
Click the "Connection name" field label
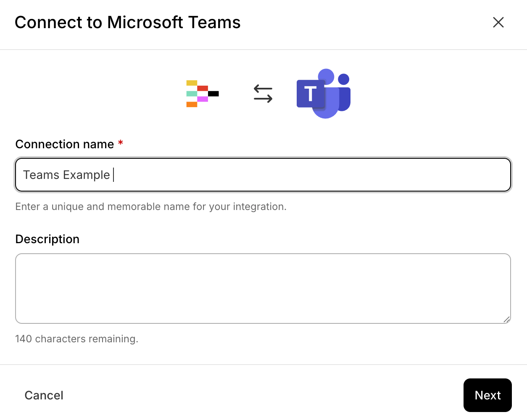coord(65,144)
